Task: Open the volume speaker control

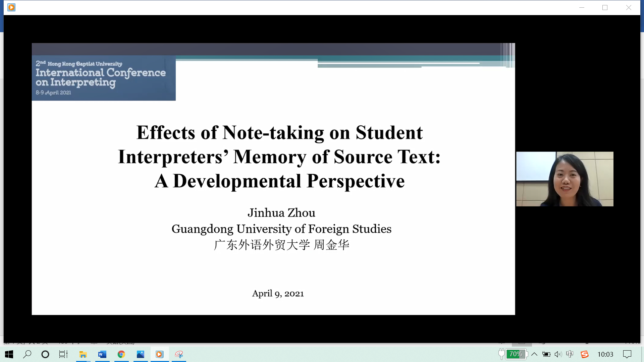Action: click(558, 354)
